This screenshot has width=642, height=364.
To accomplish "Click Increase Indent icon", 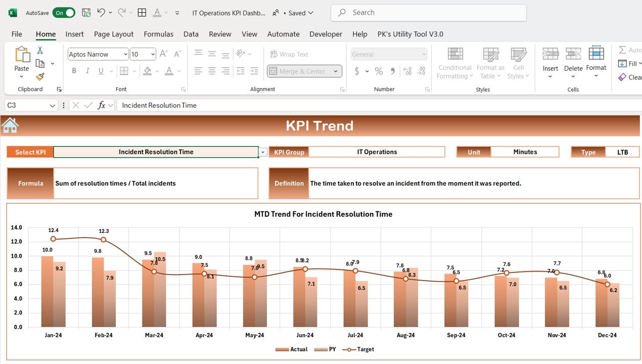I will pos(254,71).
